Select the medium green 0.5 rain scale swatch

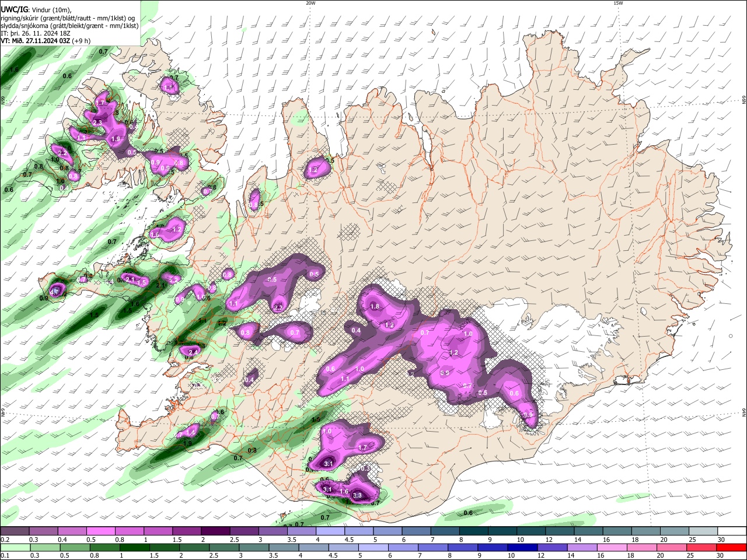point(75,547)
